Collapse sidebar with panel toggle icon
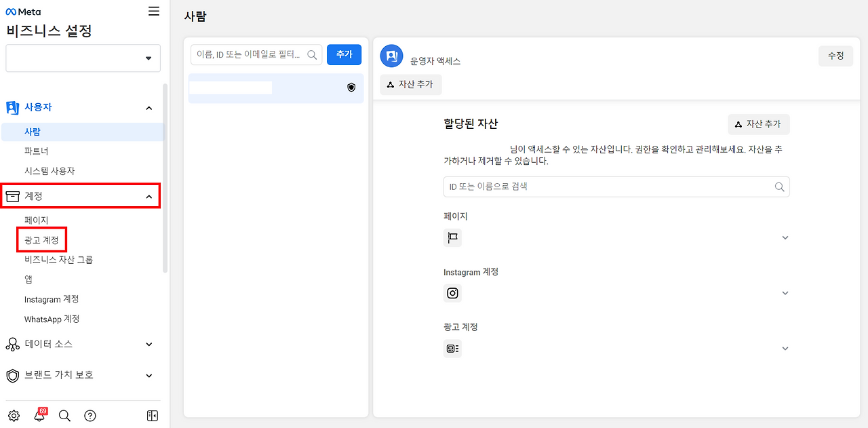 [152, 416]
